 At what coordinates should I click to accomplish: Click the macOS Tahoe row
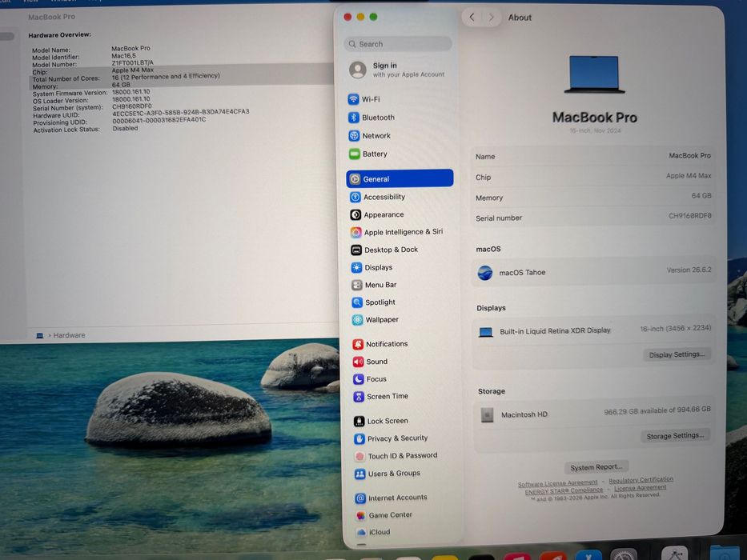point(594,271)
